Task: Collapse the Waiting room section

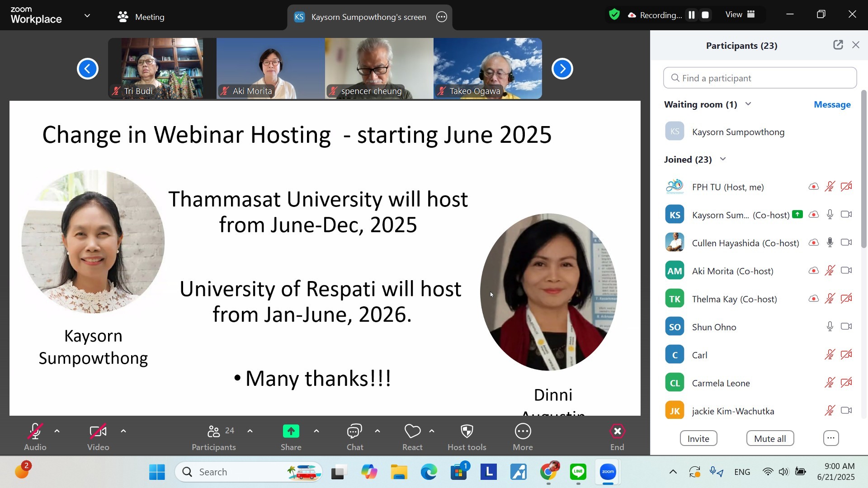Action: pos(748,104)
